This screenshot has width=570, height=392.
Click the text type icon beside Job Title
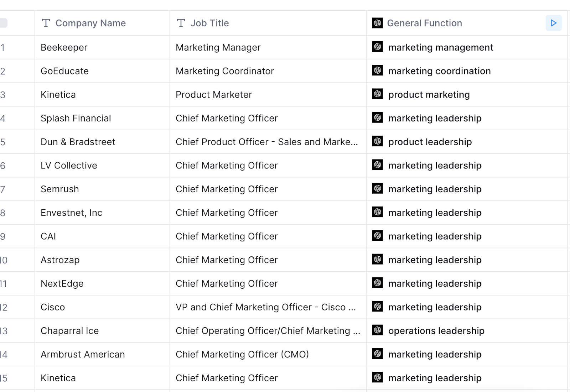(x=181, y=23)
